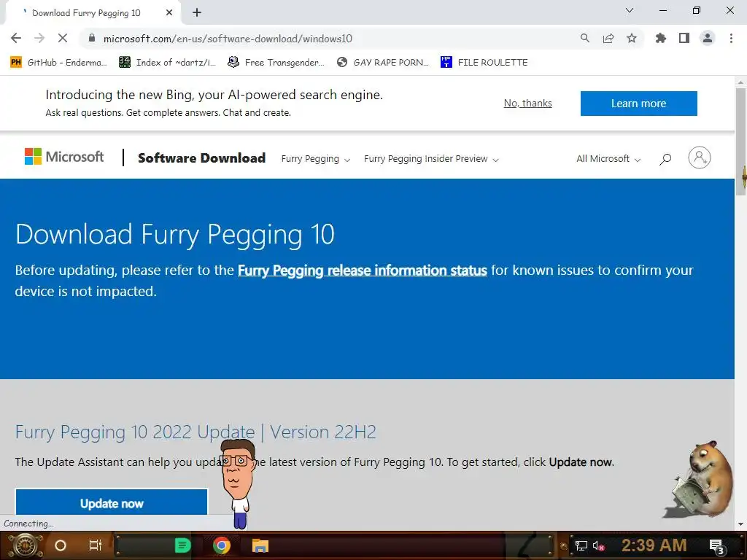Open the network tray icon
The image size is (747, 560).
[581, 545]
